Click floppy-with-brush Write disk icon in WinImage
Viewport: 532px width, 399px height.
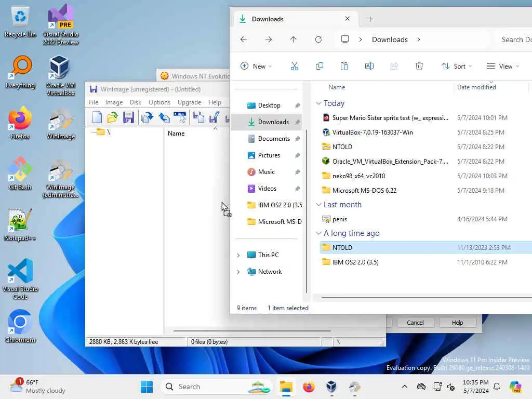pos(214,117)
